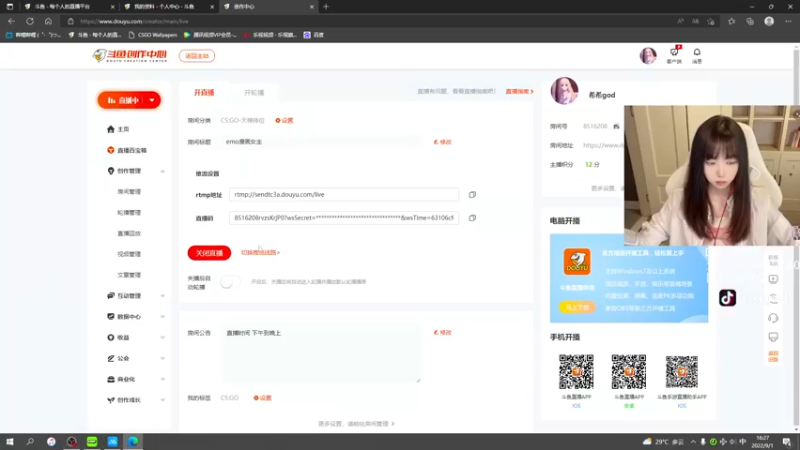Expand the 互动管理 section

pyautogui.click(x=162, y=296)
